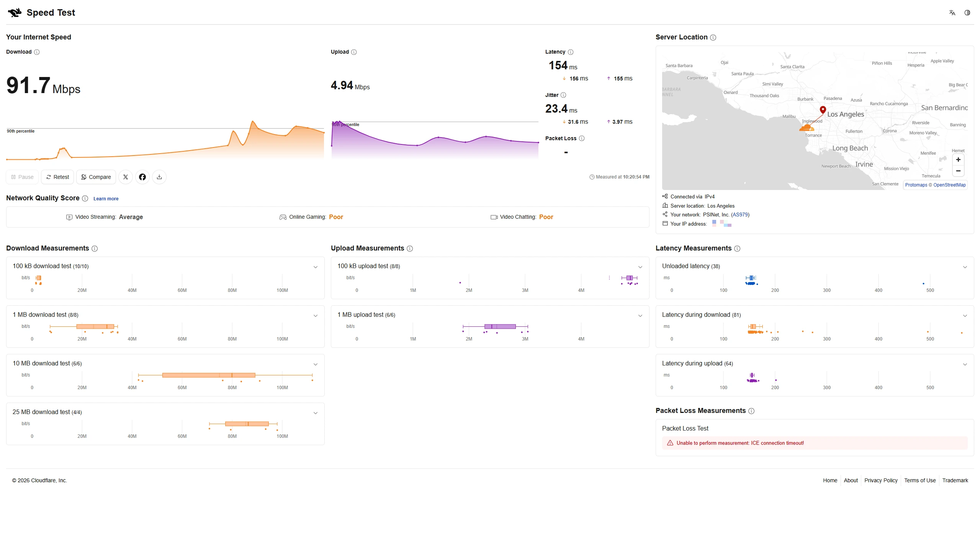The image size is (980, 547).
Task: Expand the 100 kB upload test
Action: (640, 267)
